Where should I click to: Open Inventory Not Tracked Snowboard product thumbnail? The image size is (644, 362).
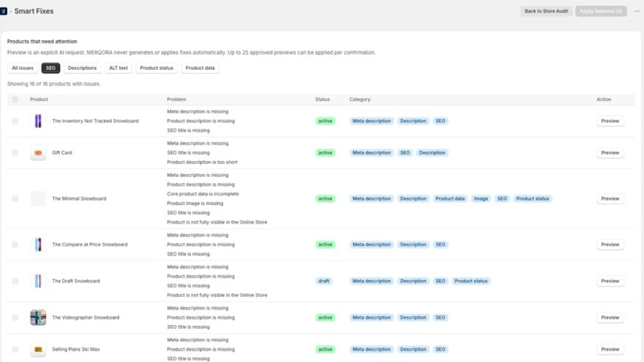[x=38, y=121]
